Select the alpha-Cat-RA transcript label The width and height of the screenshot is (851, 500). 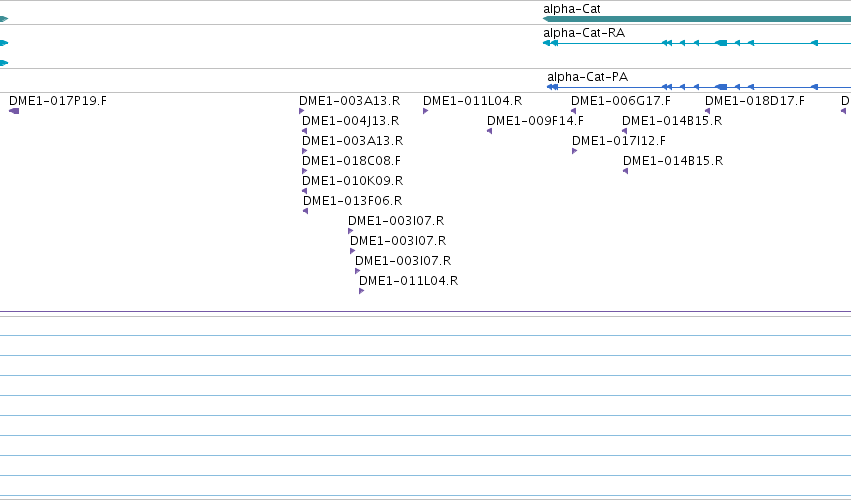584,33
